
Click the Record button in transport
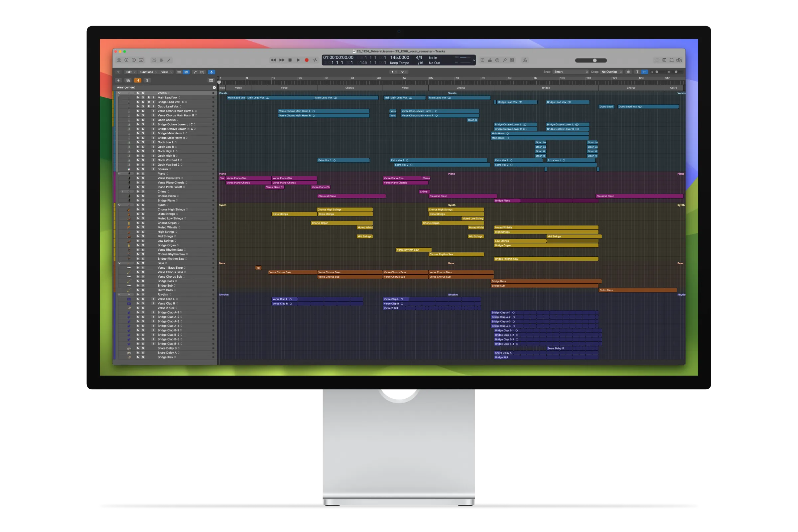point(306,60)
